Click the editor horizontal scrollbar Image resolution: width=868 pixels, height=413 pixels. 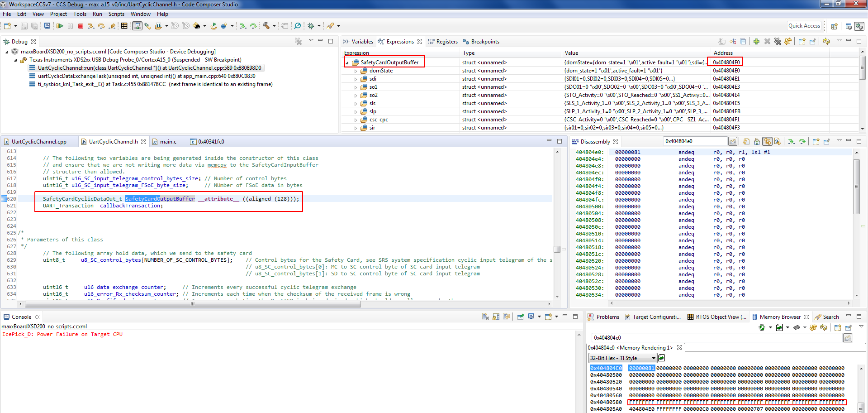[x=193, y=304]
